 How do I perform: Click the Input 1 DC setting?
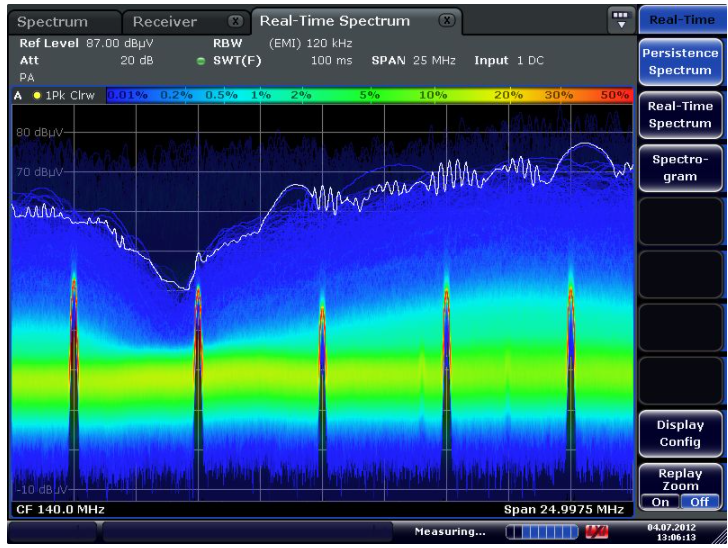click(x=509, y=60)
